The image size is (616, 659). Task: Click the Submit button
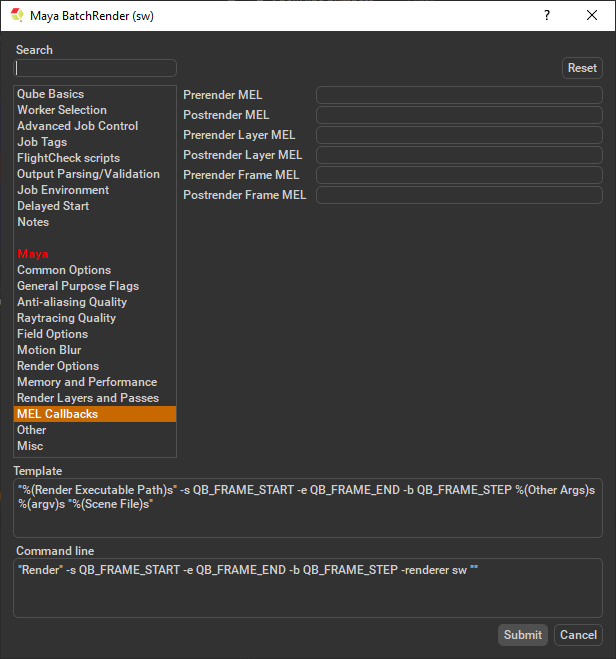coord(523,635)
